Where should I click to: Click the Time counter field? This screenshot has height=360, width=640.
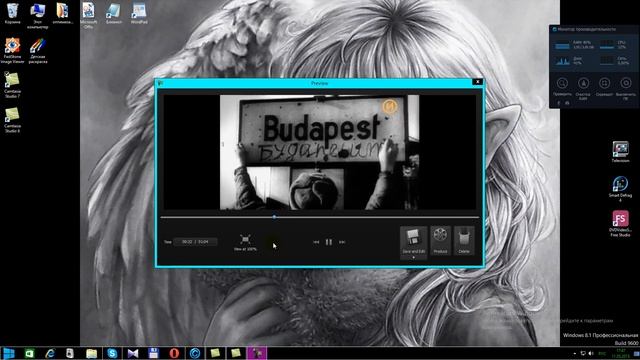pyautogui.click(x=195, y=242)
